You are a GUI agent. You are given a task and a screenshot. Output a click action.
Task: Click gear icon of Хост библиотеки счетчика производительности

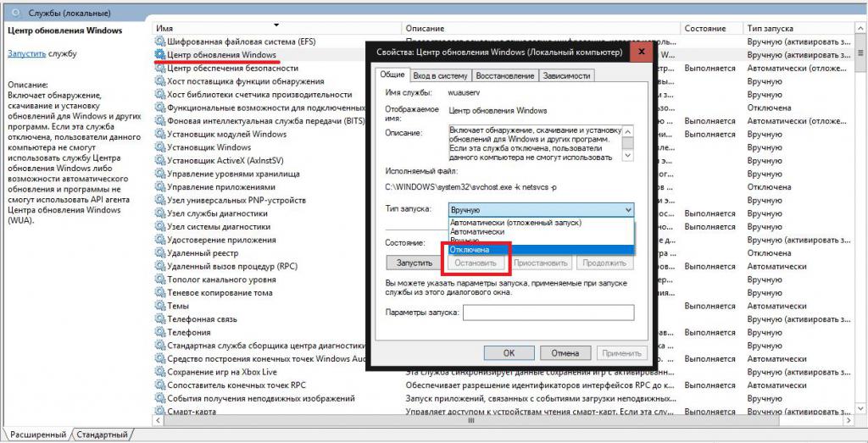(x=160, y=95)
